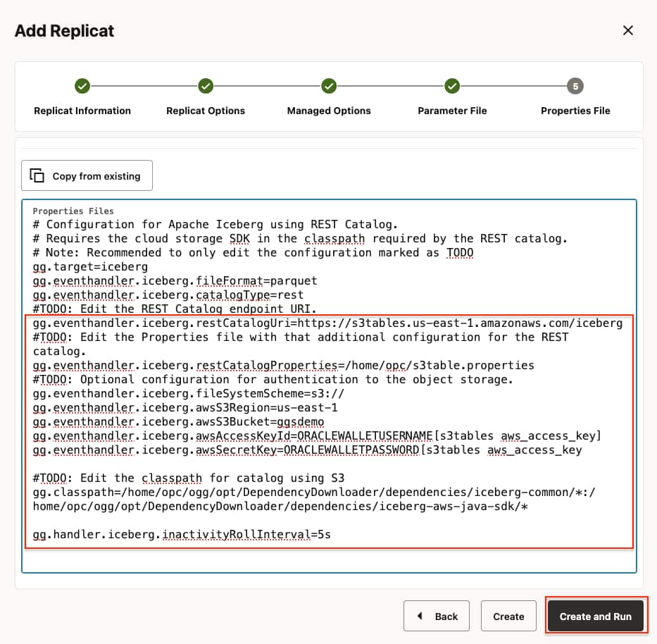This screenshot has width=657, height=644.
Task: Select the Managed Options step label
Action: pos(329,111)
